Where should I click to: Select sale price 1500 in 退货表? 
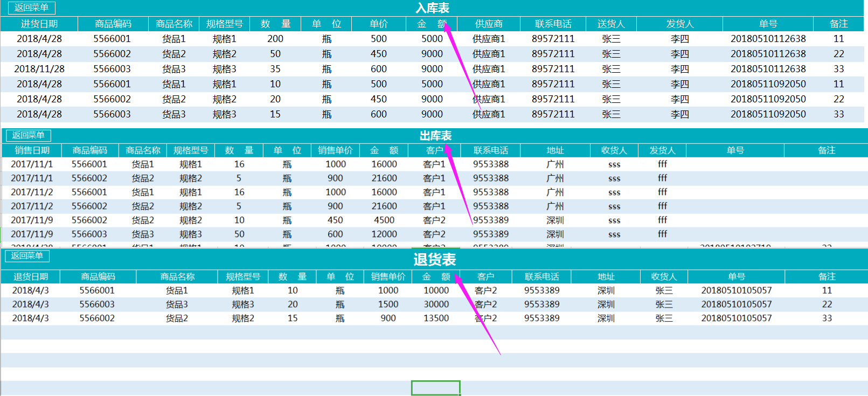pyautogui.click(x=388, y=304)
